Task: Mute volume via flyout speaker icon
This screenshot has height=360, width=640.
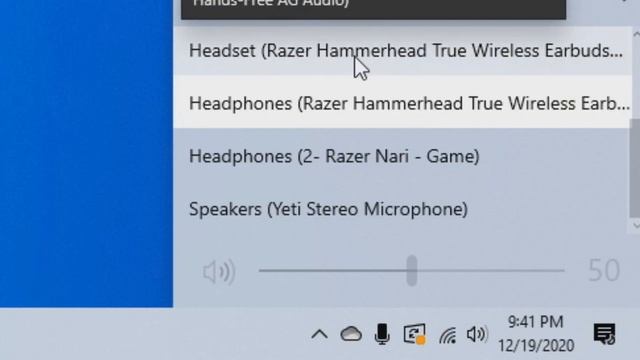Action: point(219,271)
